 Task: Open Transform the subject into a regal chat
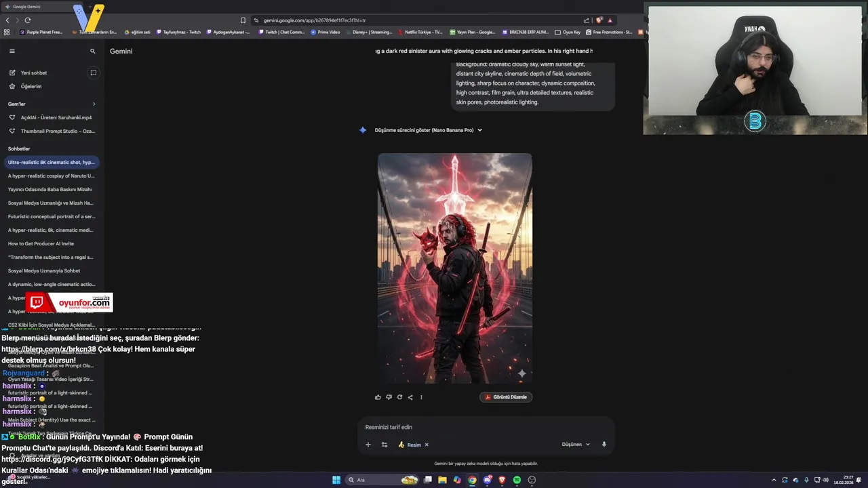click(x=51, y=257)
